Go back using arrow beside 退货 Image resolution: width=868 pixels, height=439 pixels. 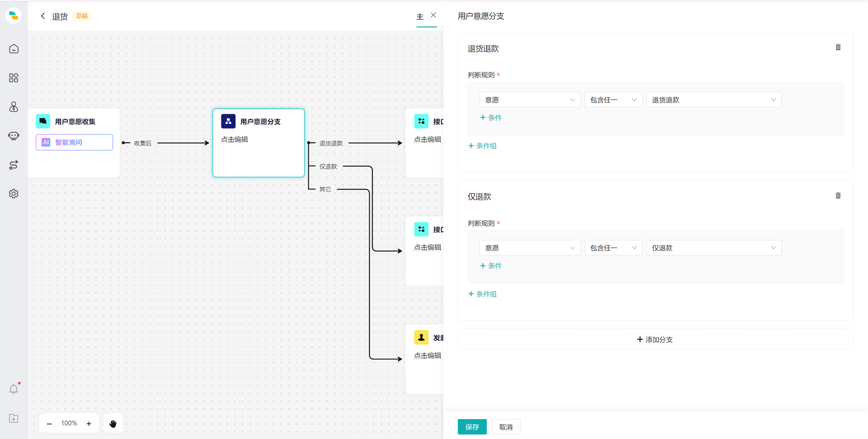pos(43,16)
